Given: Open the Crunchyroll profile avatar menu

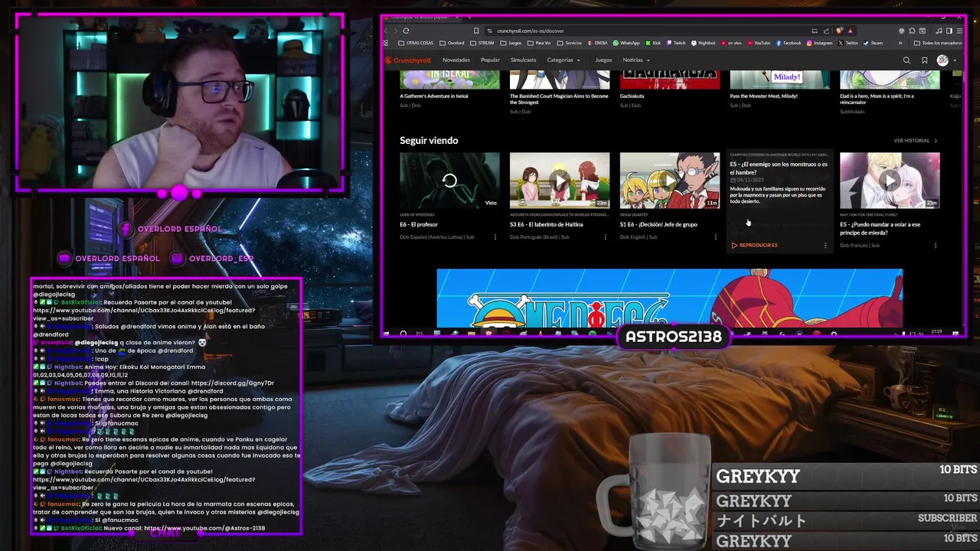Looking at the screenshot, I should (x=946, y=60).
